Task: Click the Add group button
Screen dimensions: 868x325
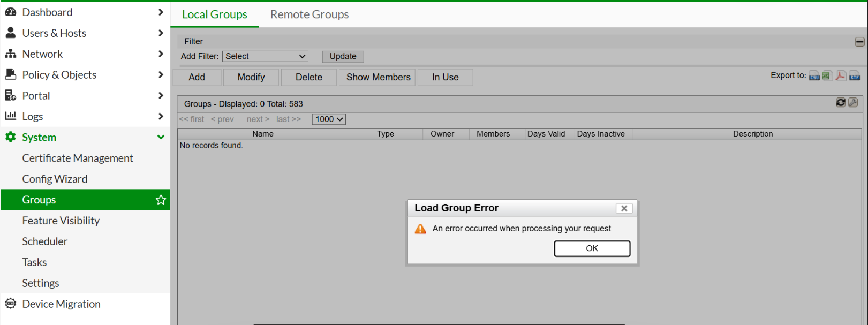Action: (197, 77)
